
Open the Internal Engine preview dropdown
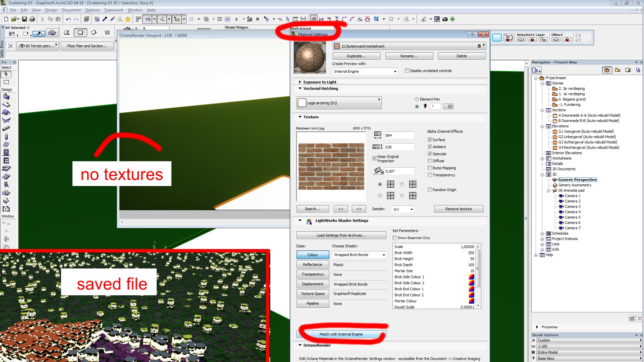coord(365,71)
